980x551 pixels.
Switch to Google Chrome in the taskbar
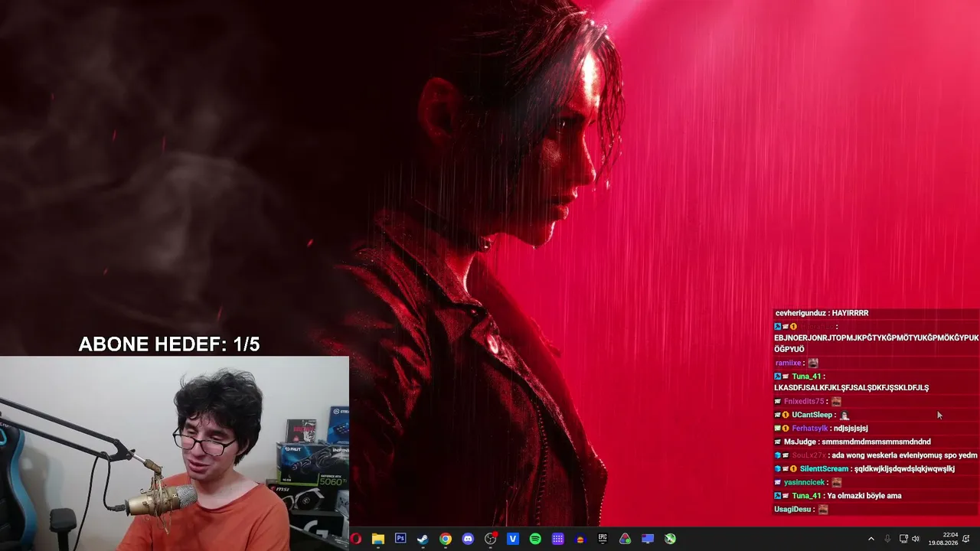point(446,539)
